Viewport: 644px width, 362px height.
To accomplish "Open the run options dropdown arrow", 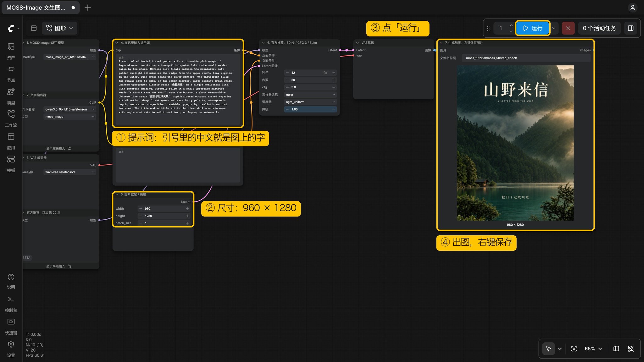I will click(554, 28).
